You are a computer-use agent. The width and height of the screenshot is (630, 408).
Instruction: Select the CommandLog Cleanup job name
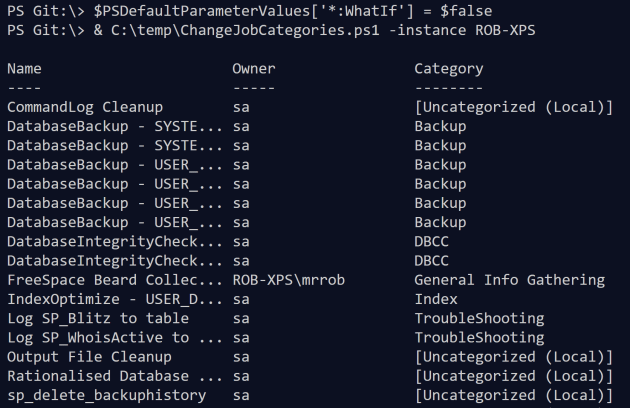click(85, 107)
